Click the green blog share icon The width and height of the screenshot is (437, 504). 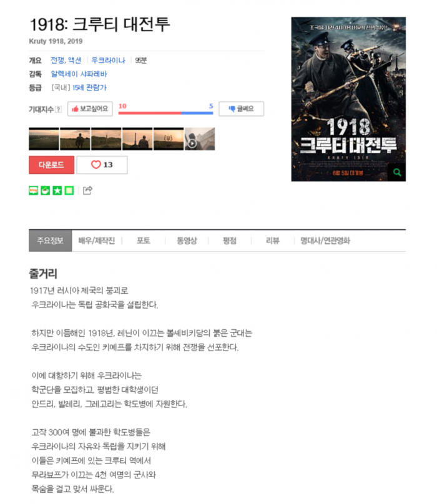[34, 191]
